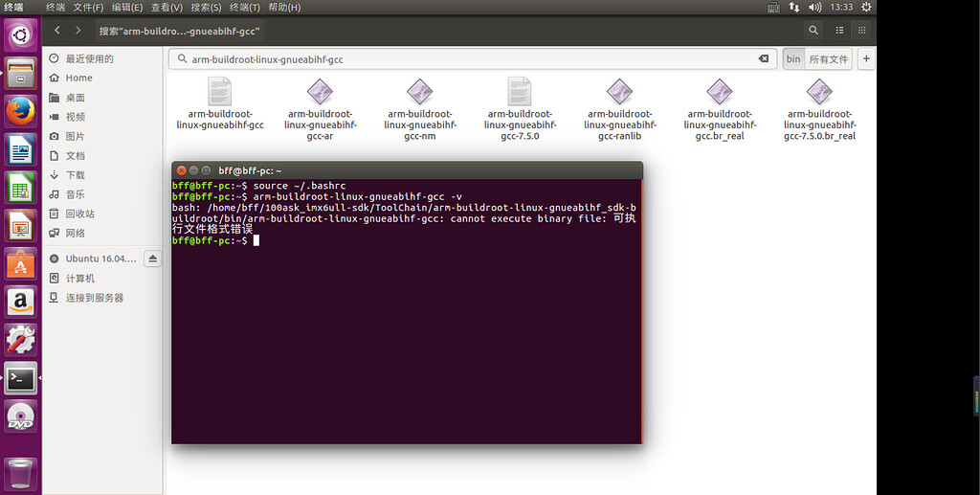Viewport: 980px width, 495px height.
Task: Go back in file manager
Action: coord(57,30)
